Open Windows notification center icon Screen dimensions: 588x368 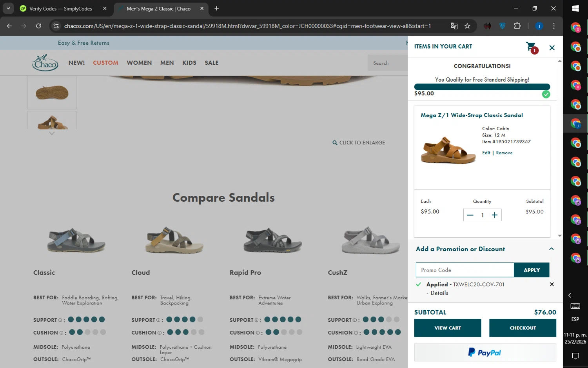click(x=575, y=356)
